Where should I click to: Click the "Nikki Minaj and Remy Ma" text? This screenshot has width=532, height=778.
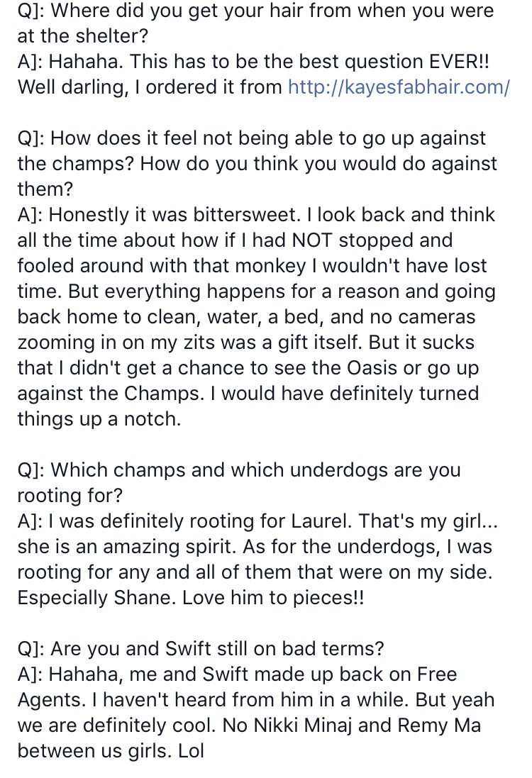tap(367, 726)
